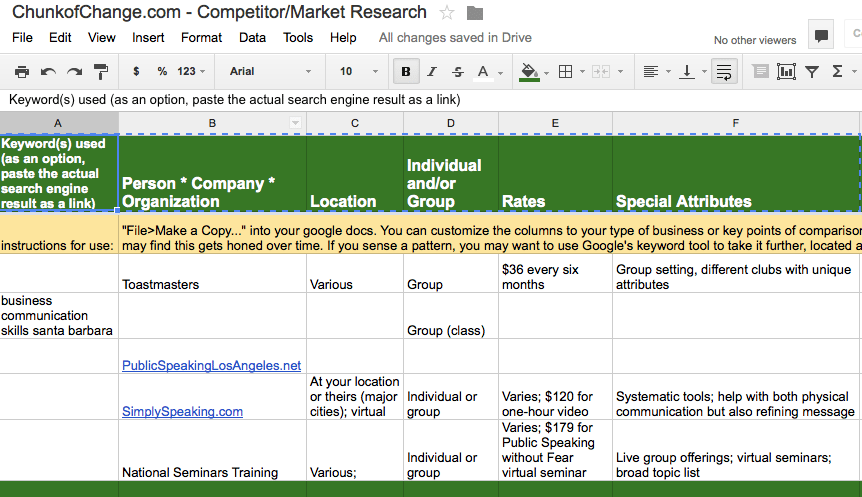Open the Help menu

(343, 37)
